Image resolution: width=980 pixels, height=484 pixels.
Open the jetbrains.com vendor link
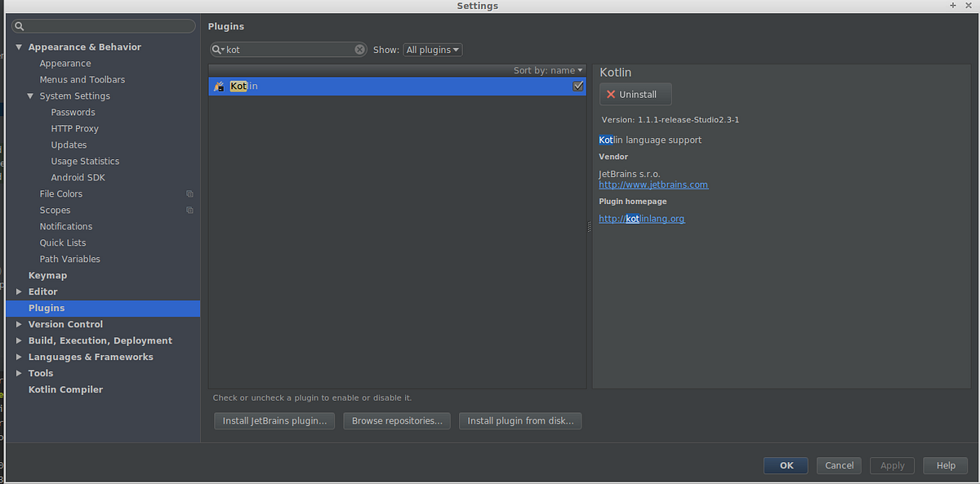[x=653, y=184]
